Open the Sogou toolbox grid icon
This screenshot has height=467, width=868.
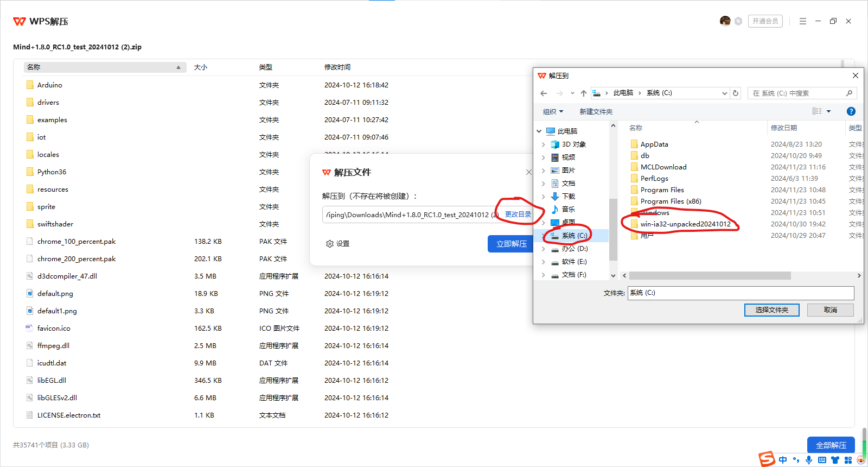[x=848, y=460]
